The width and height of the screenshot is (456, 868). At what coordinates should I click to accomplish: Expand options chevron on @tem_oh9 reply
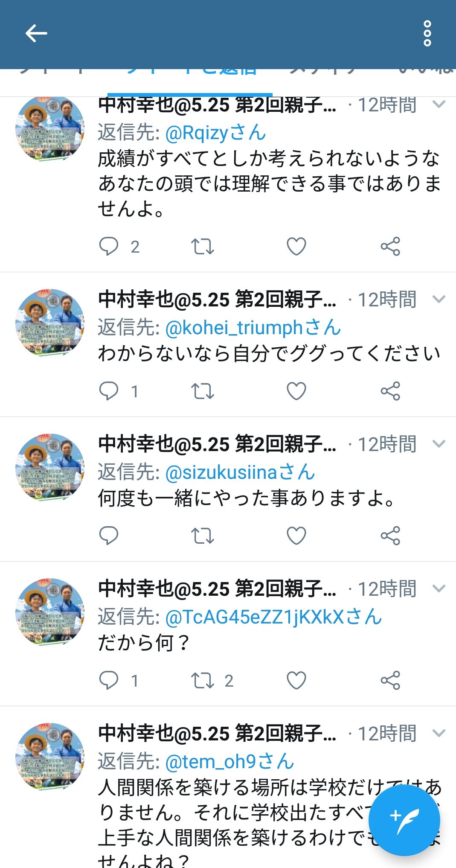click(x=439, y=733)
